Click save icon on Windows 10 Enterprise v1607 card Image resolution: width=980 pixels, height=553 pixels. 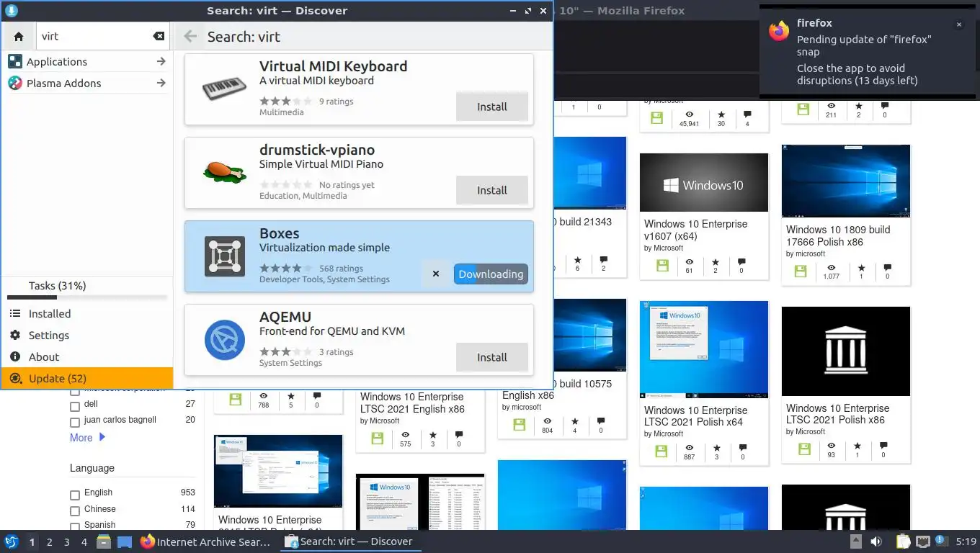point(663,266)
